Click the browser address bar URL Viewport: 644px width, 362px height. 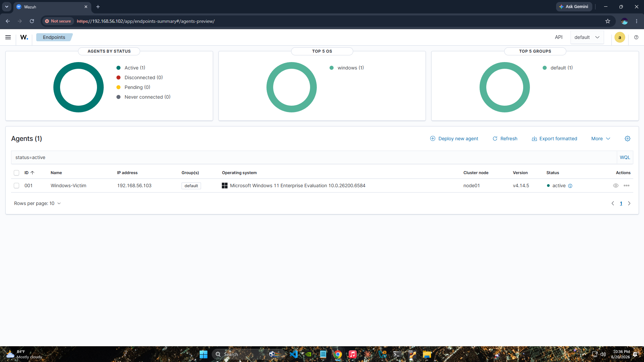tap(146, 21)
